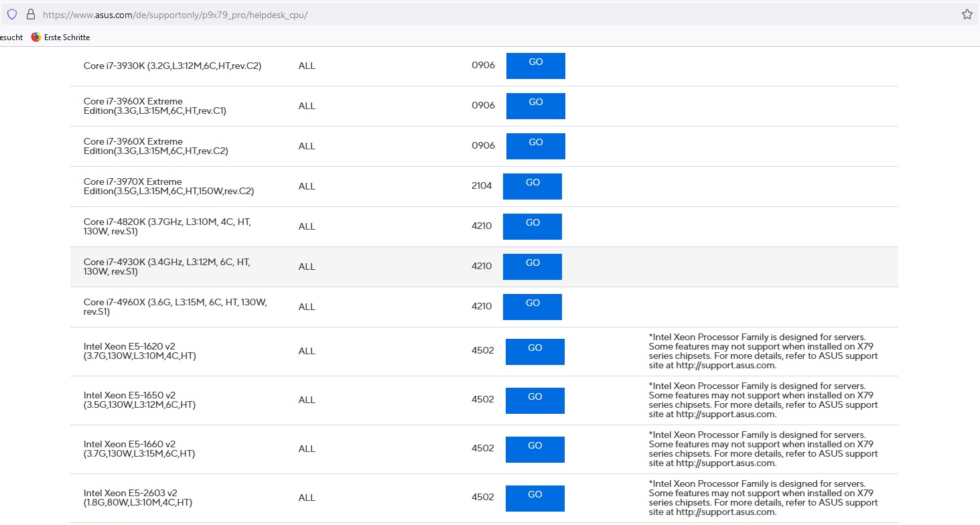Click GO for Core i7-4960X row
The image size is (980, 525).
(x=533, y=307)
